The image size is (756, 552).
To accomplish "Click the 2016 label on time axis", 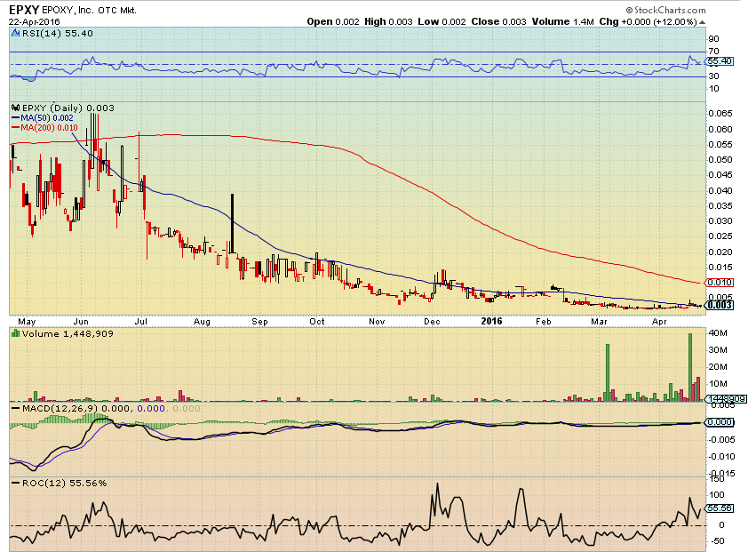I will coord(491,322).
